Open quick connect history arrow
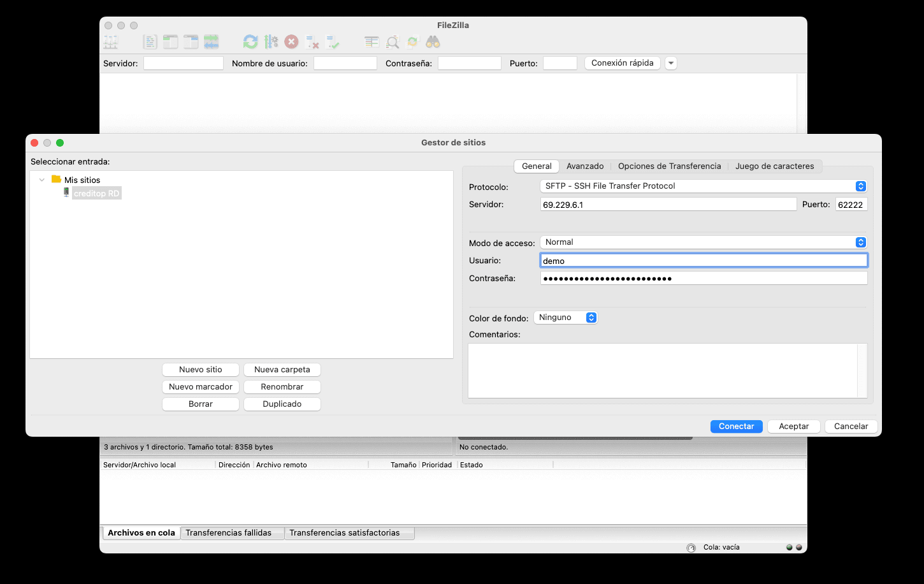 [670, 63]
